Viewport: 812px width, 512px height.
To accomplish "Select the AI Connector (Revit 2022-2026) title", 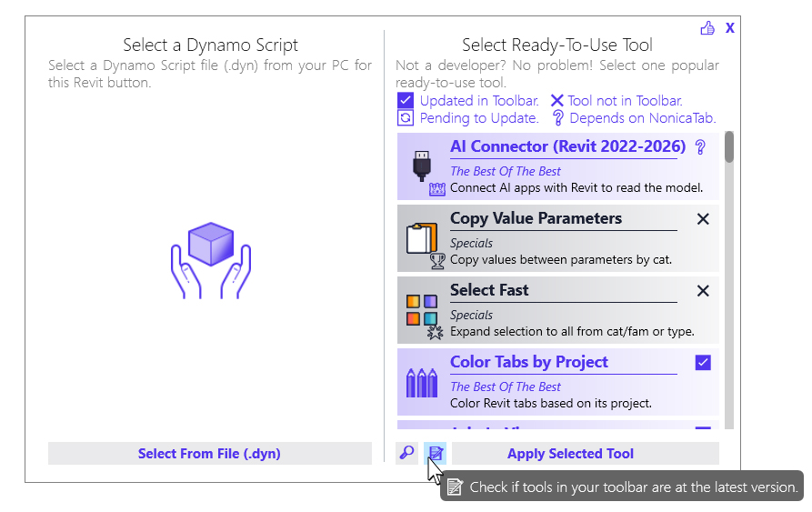I will pos(567,146).
